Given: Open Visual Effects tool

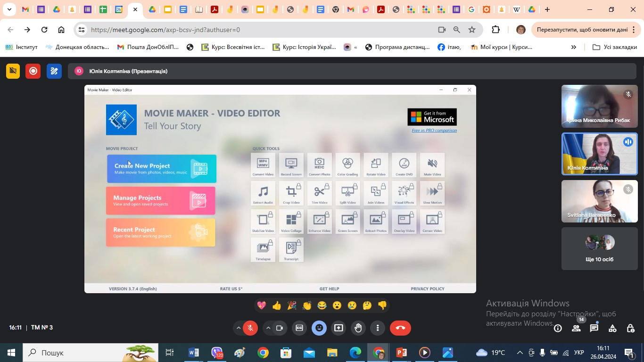Looking at the screenshot, I should point(404,193).
